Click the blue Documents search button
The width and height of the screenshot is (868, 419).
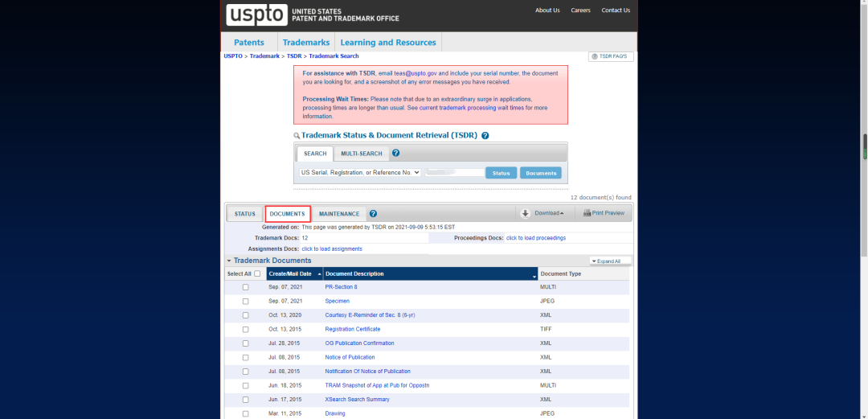(541, 173)
